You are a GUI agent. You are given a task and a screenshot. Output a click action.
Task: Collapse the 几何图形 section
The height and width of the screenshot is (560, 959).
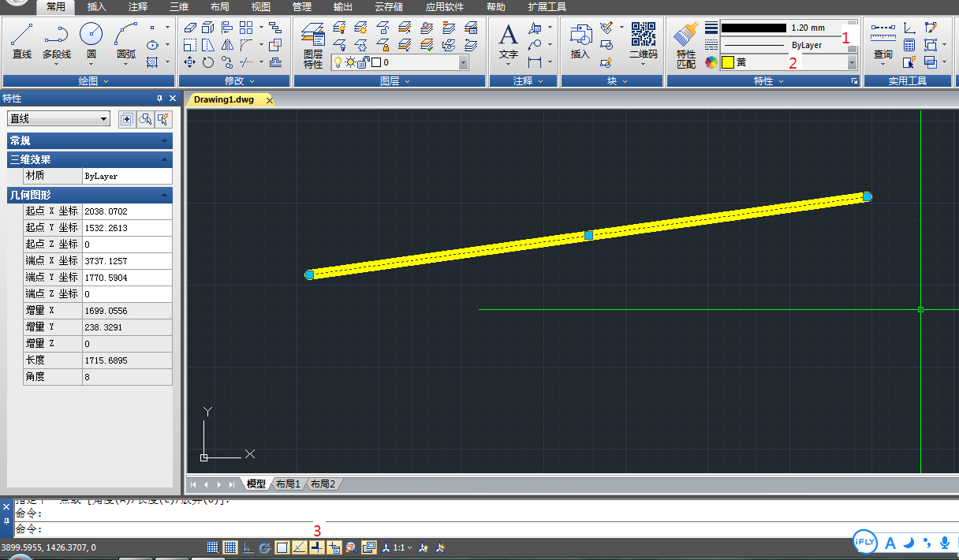tap(165, 195)
